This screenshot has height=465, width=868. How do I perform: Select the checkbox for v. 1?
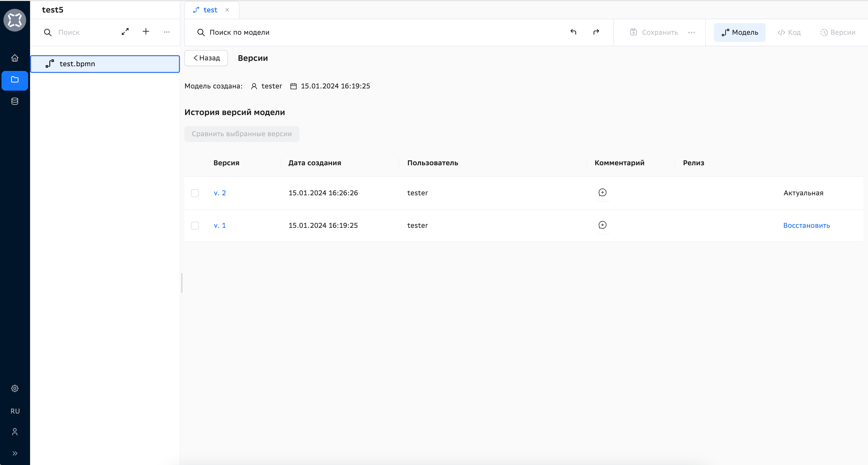195,225
